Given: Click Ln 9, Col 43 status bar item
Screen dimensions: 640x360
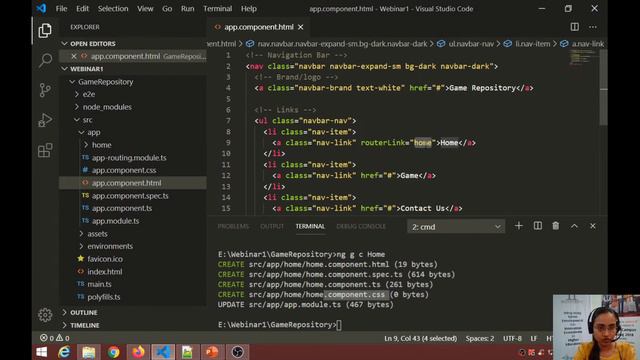Looking at the screenshot, I should pos(420,338).
